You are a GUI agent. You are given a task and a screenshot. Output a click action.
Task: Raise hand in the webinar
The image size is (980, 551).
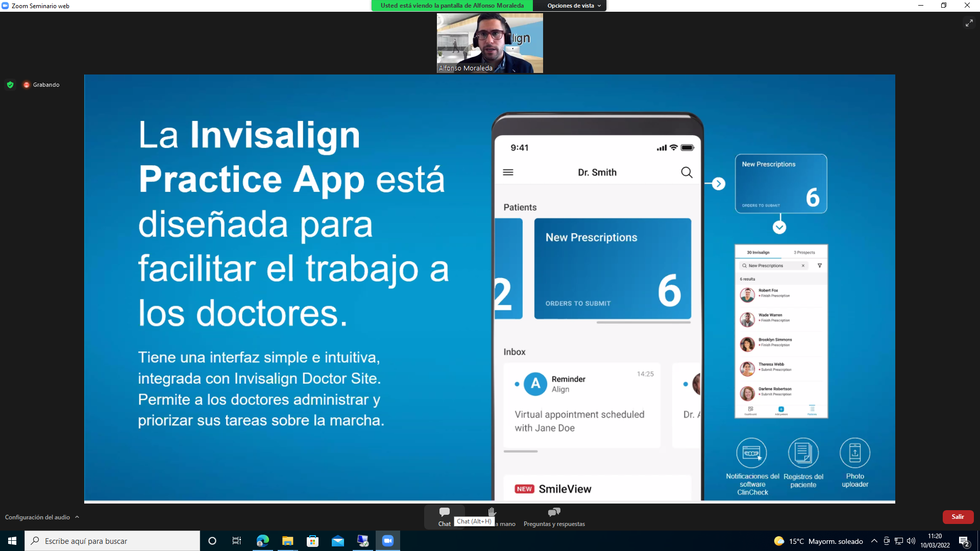[492, 516]
